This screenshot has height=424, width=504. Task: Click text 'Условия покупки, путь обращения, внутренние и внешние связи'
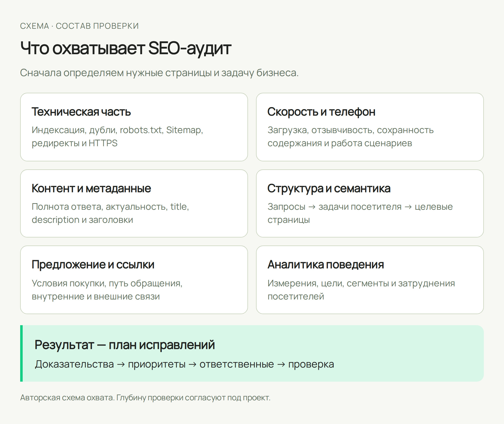(x=107, y=290)
